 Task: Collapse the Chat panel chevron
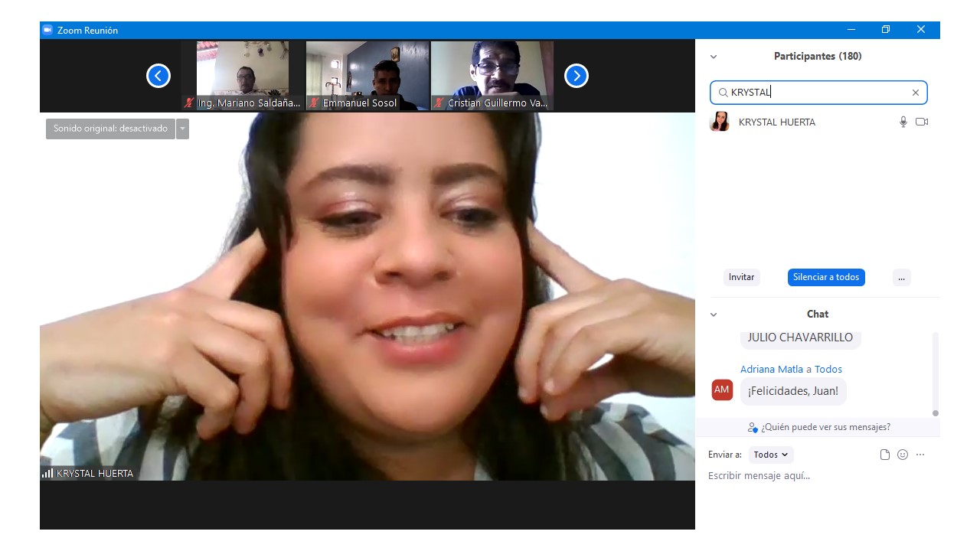[x=714, y=315]
